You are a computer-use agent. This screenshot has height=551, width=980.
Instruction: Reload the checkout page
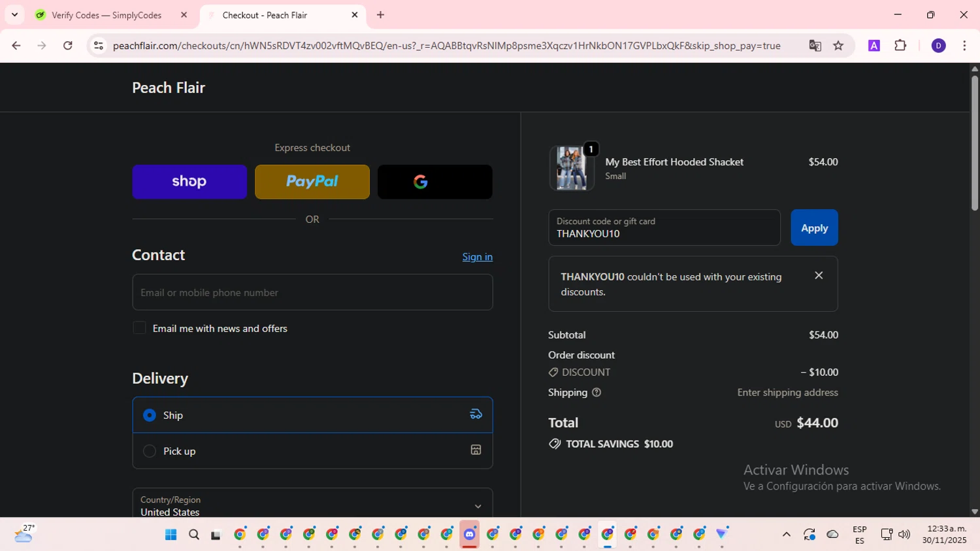click(x=68, y=46)
